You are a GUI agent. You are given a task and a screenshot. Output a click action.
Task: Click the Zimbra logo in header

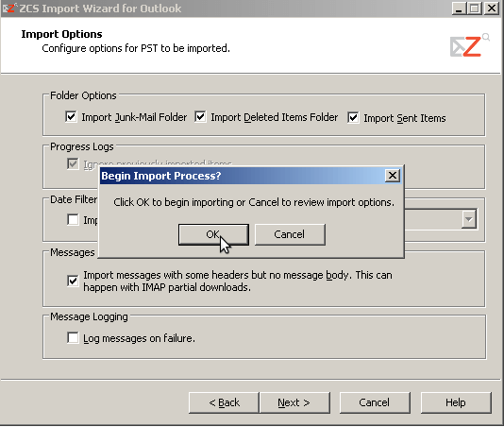[x=470, y=45]
